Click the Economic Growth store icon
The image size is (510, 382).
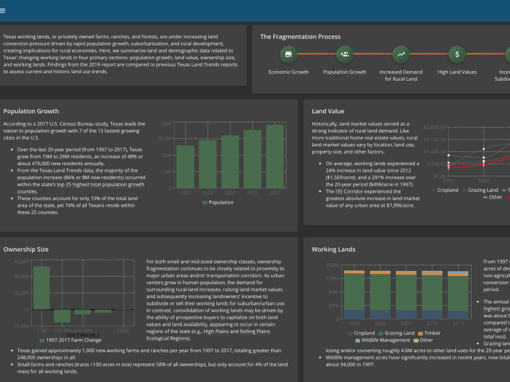289,54
